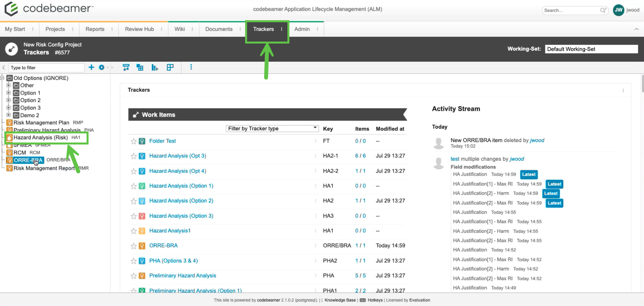Switch to the Review Hub tab
Viewport: 644px width, 306px height.
click(139, 29)
